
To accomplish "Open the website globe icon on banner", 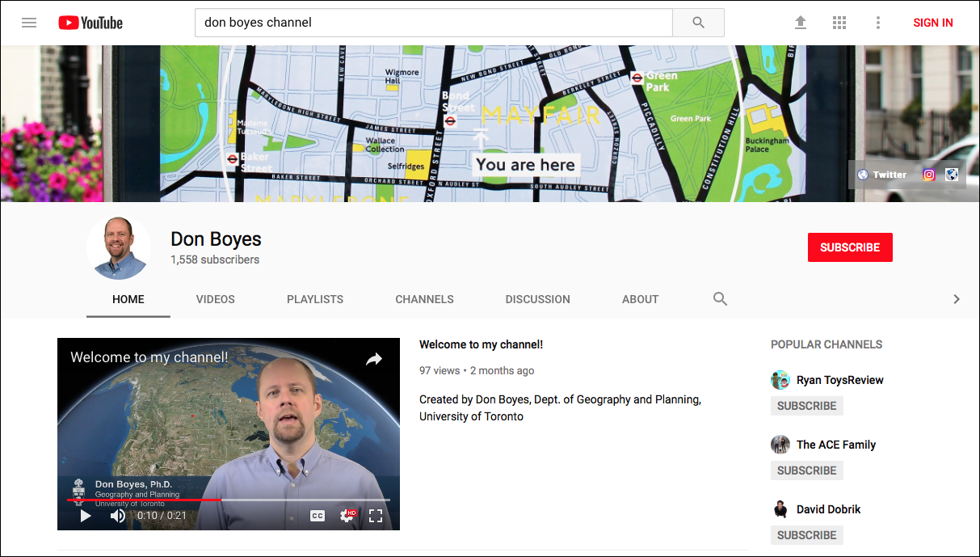I will pos(952,175).
